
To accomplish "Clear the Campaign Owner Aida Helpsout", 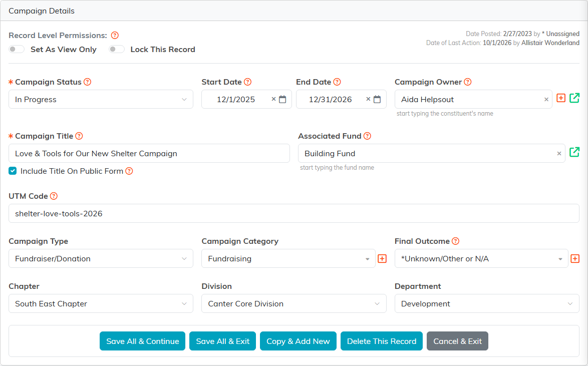I will (x=546, y=99).
